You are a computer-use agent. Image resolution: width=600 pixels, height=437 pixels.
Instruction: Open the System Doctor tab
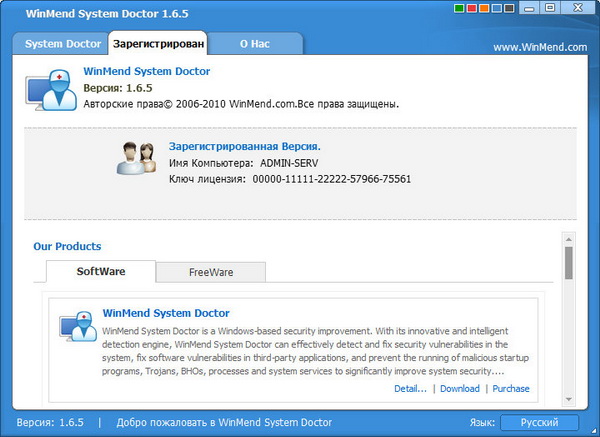coord(63,44)
